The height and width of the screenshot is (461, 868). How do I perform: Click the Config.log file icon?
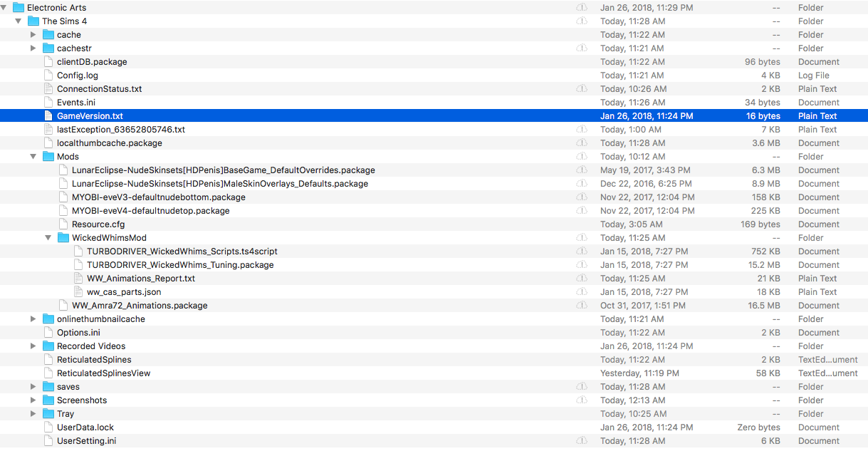tap(48, 76)
